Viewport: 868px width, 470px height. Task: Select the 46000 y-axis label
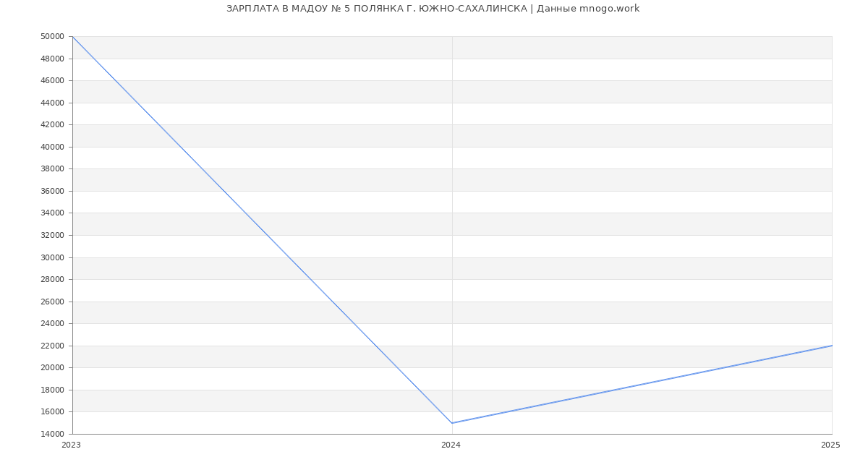(x=52, y=80)
